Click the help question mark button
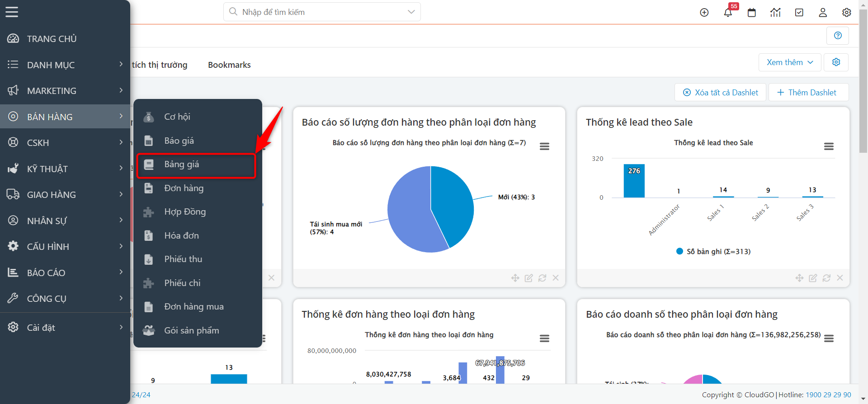The image size is (868, 404). point(838,35)
